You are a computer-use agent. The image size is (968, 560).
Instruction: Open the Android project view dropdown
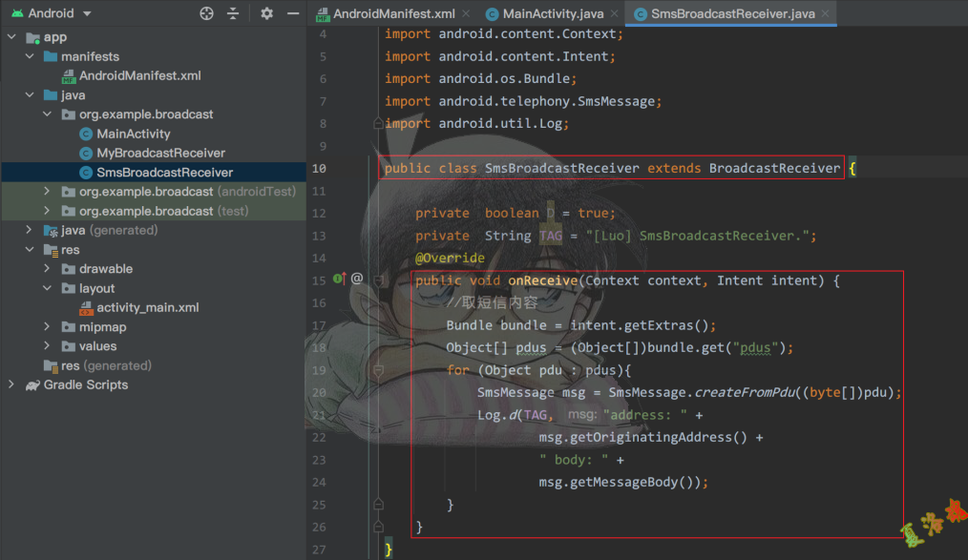(87, 14)
